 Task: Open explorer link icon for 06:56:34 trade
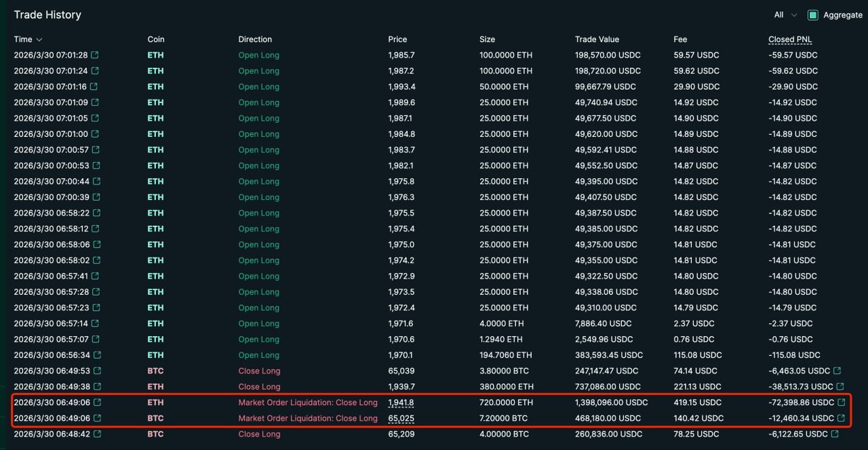[96, 355]
